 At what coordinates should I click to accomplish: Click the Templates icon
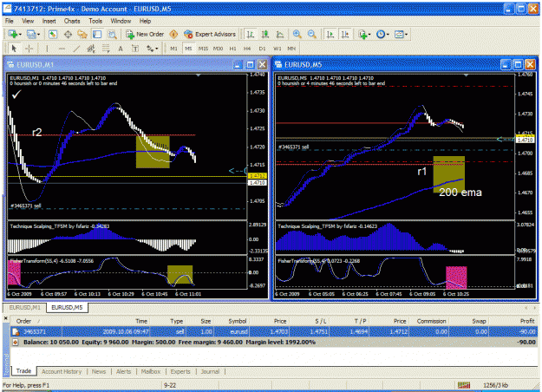point(399,34)
